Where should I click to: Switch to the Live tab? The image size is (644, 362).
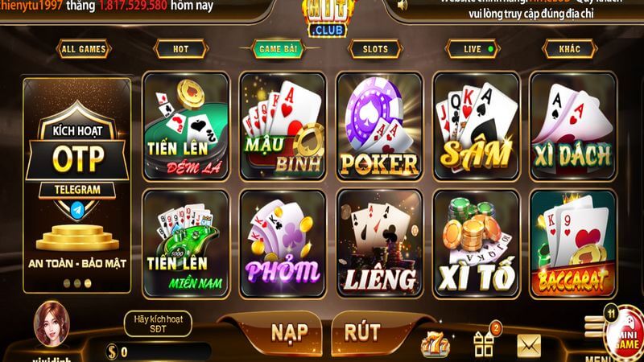click(x=473, y=49)
